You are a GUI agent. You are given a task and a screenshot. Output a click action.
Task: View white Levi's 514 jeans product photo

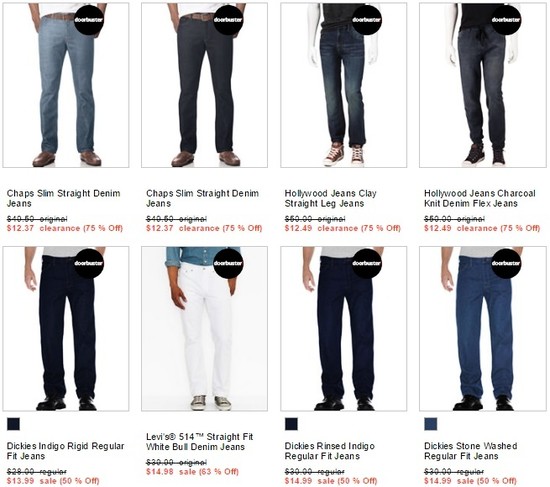pyautogui.click(x=204, y=328)
